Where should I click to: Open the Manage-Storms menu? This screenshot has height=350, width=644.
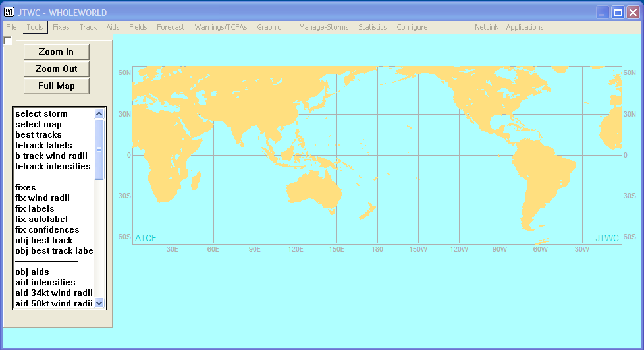[x=324, y=27]
